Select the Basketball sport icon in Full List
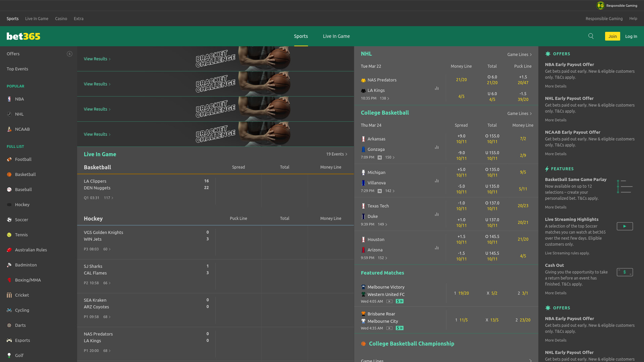This screenshot has height=362, width=644. (9, 174)
